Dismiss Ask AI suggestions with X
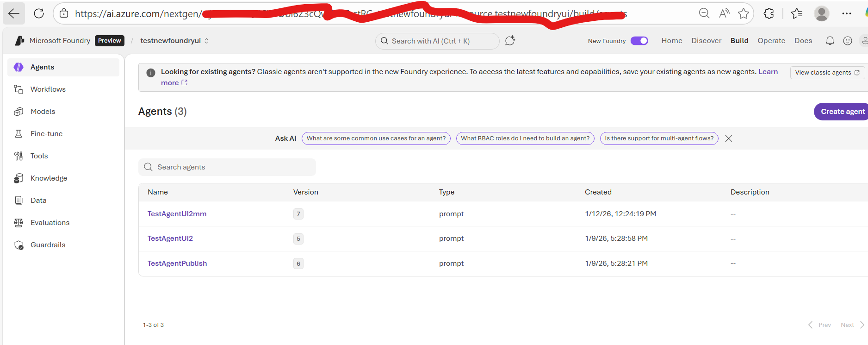 (x=729, y=138)
